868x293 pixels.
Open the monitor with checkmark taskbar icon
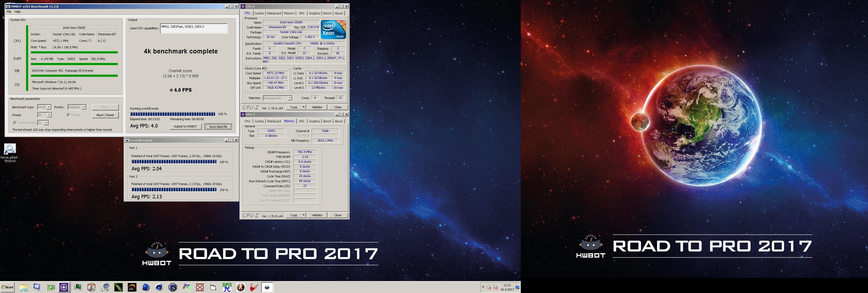coord(37,287)
